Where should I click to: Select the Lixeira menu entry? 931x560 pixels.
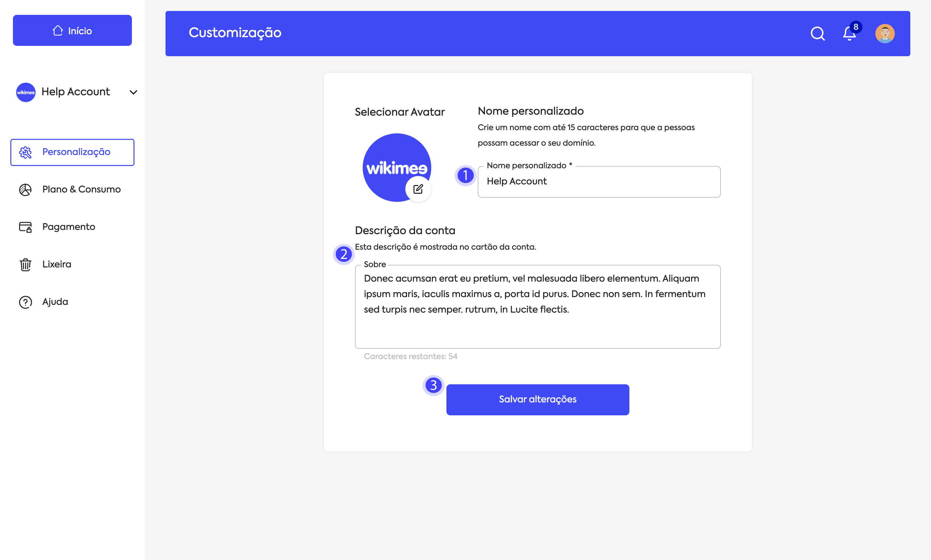tap(57, 264)
